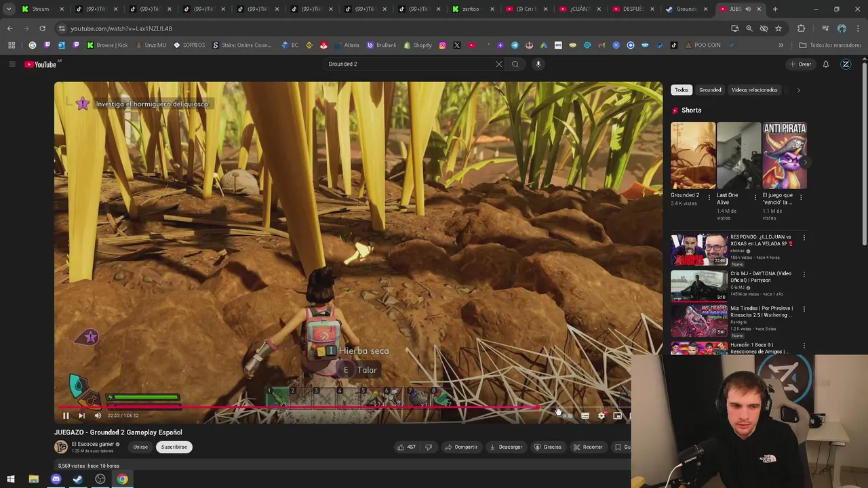Screen dimensions: 868x488
Task: Click the address bar URL
Action: (121, 28)
